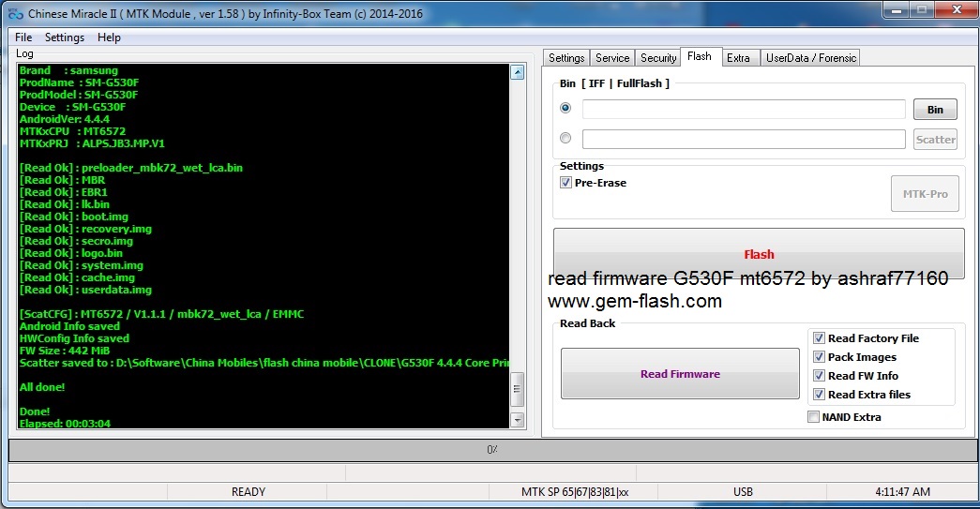Click the '[Read Ok] : recovery.img' log line
The image size is (980, 509).
tap(85, 229)
